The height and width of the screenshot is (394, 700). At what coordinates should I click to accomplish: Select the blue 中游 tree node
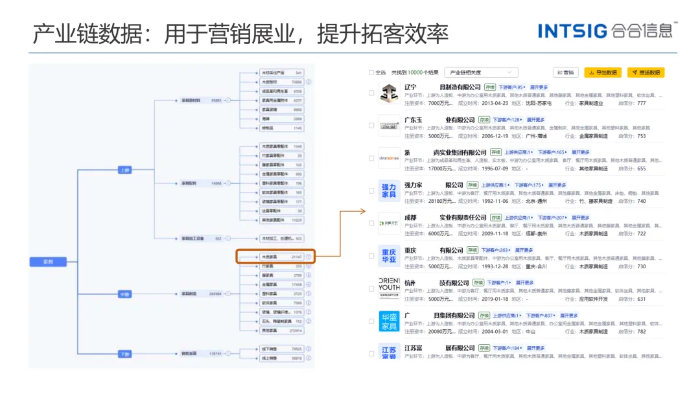point(125,294)
